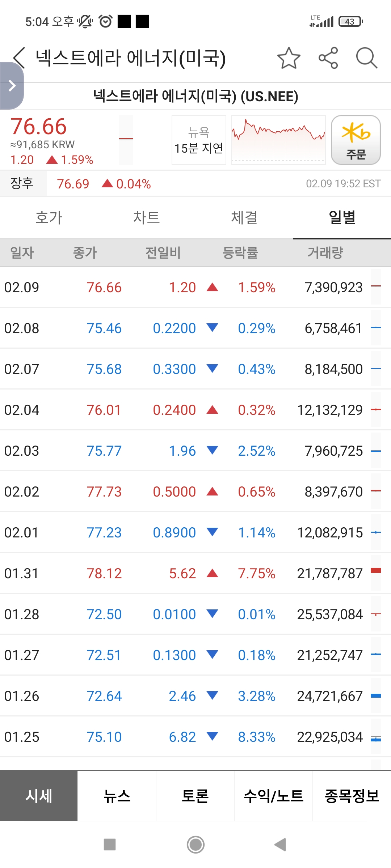Select the 01.28 date row
The width and height of the screenshot is (391, 868).
[195, 614]
